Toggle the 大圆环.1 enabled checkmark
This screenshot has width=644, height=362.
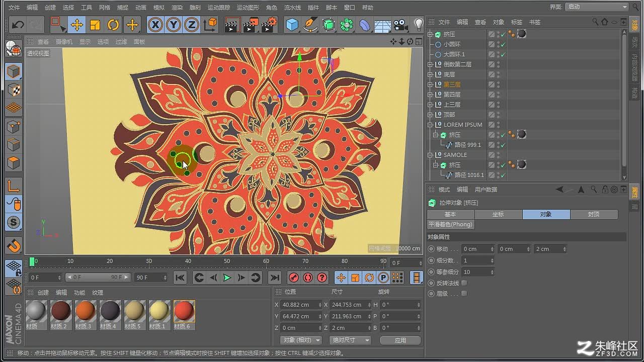pos(503,54)
